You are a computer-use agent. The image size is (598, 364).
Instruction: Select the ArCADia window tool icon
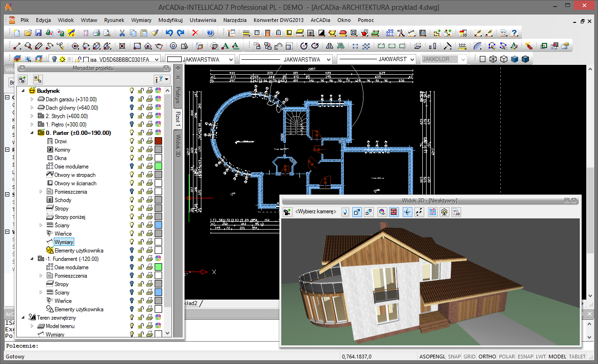257,33
